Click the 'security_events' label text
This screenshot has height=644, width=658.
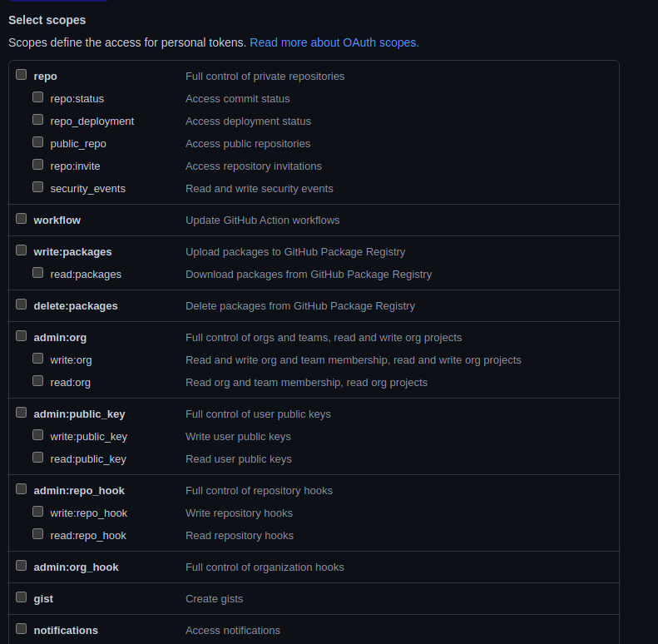(87, 189)
